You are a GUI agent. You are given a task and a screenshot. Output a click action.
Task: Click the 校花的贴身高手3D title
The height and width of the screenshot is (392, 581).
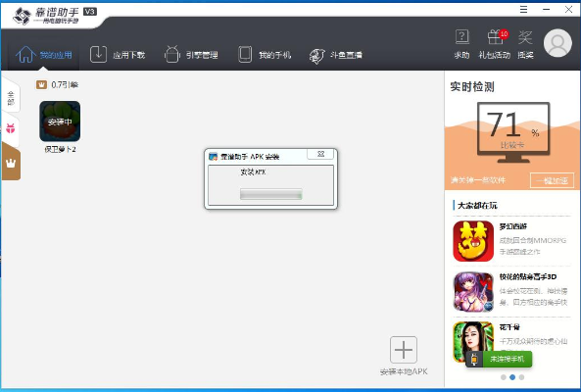pyautogui.click(x=528, y=276)
